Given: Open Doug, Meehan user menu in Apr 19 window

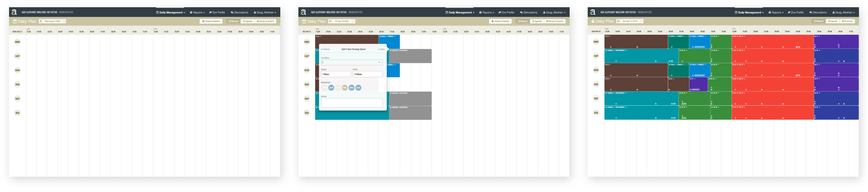Looking at the screenshot, I should pos(554,13).
